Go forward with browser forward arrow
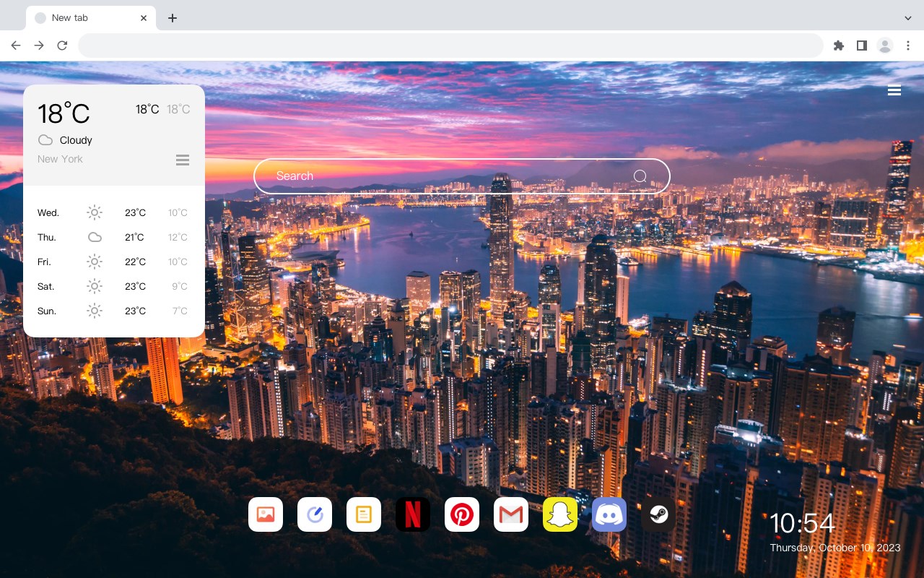This screenshot has width=924, height=578. click(39, 46)
